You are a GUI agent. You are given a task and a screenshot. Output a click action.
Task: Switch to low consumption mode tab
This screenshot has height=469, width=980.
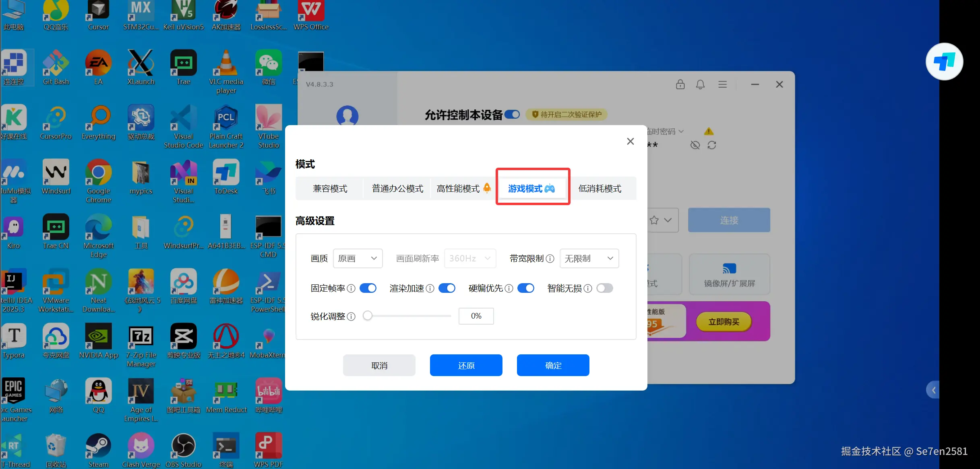click(600, 189)
